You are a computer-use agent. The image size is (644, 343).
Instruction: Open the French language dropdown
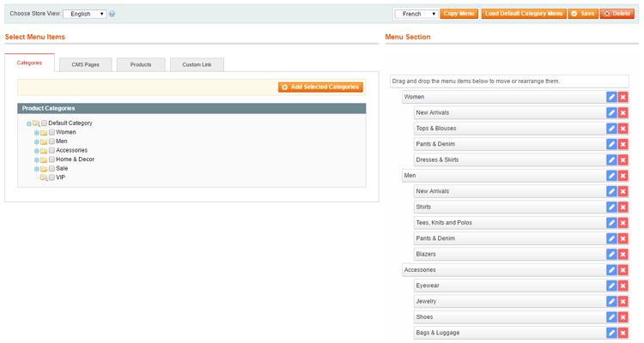pyautogui.click(x=416, y=14)
